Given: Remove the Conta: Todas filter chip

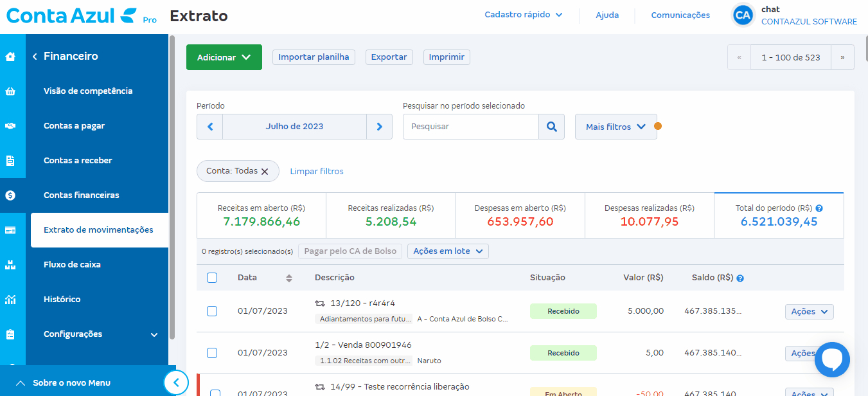Looking at the screenshot, I should point(264,172).
